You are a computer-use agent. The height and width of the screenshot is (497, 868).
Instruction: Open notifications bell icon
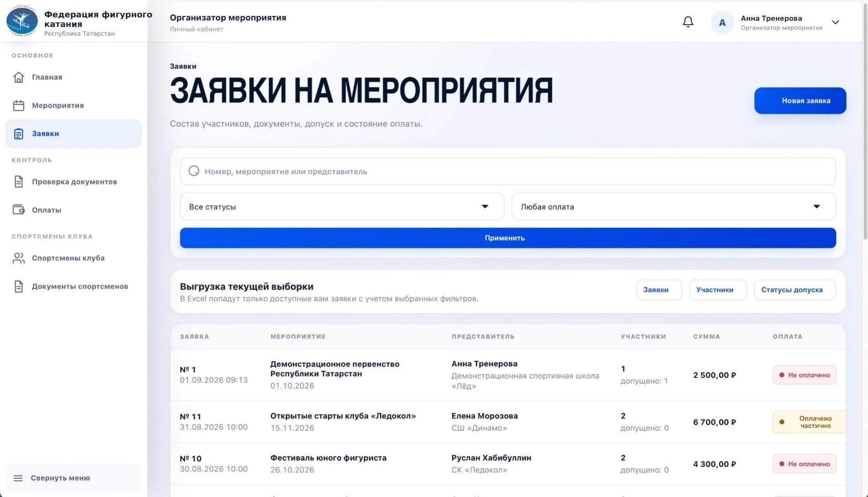coord(688,22)
